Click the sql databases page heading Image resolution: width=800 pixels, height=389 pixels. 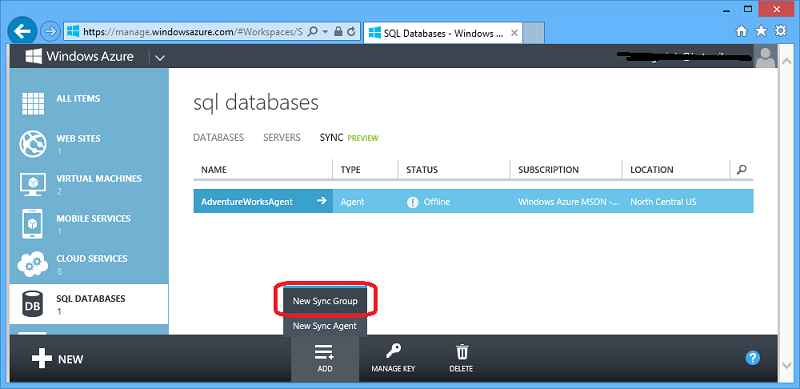[x=256, y=103]
